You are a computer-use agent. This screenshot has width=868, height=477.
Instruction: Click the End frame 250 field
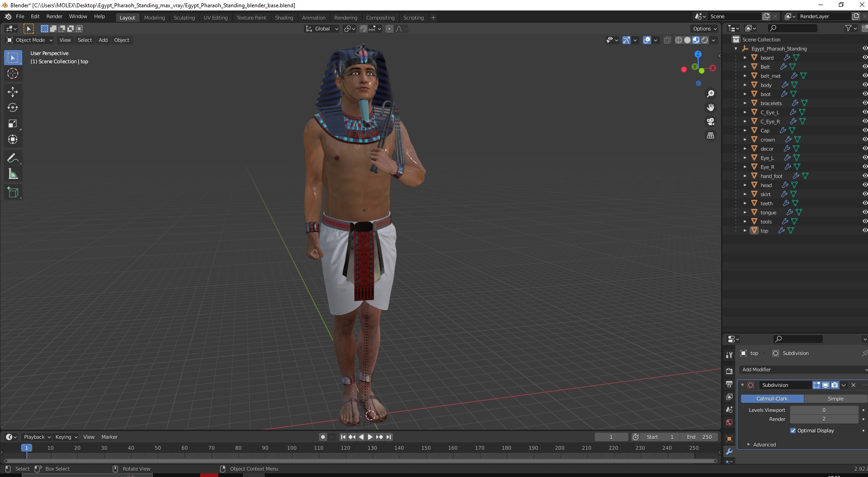pyautogui.click(x=699, y=437)
